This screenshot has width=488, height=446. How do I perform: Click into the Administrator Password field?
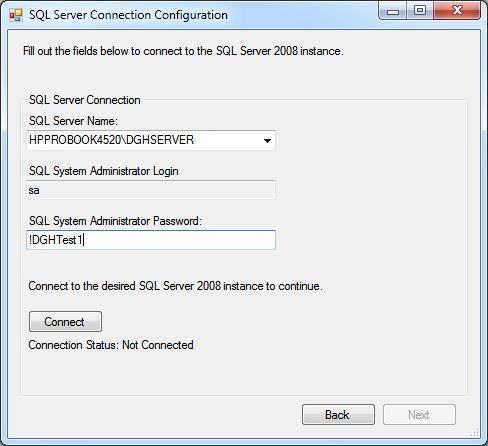pos(151,240)
